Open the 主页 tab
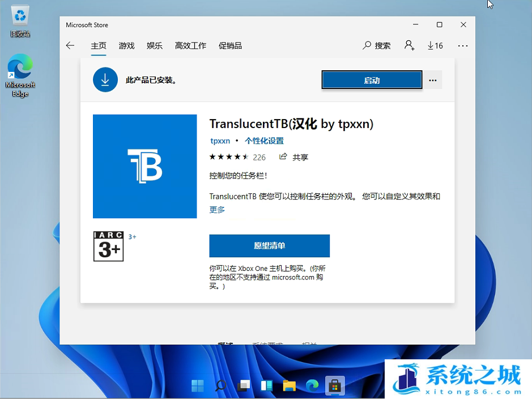The image size is (532, 399). pos(99,45)
